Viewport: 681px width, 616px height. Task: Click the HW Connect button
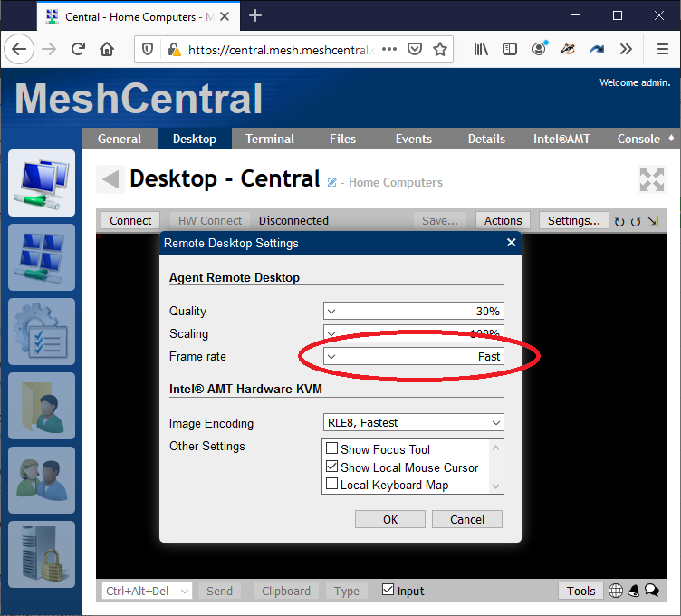point(210,221)
